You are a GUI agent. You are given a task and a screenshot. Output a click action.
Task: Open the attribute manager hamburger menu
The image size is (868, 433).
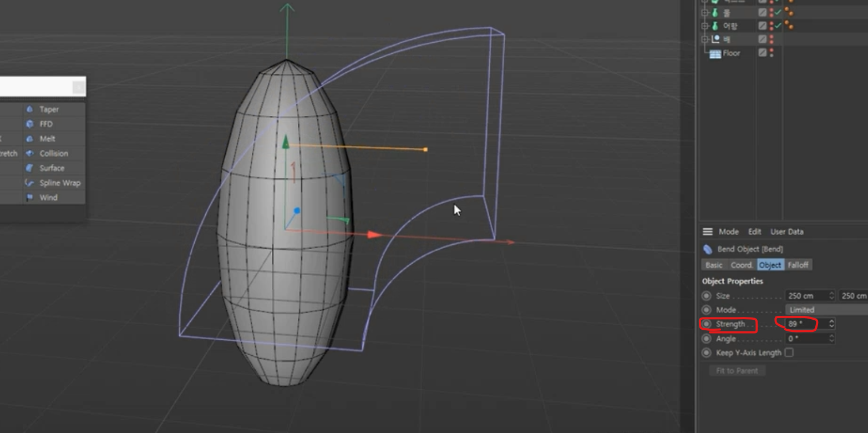(707, 231)
